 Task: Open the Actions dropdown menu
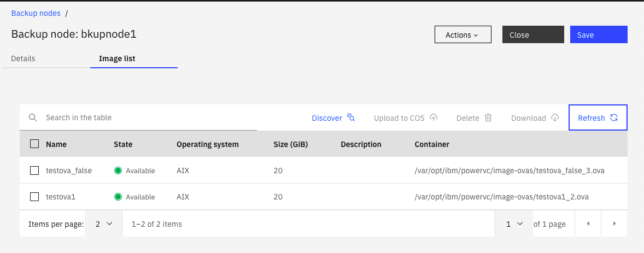[462, 34]
